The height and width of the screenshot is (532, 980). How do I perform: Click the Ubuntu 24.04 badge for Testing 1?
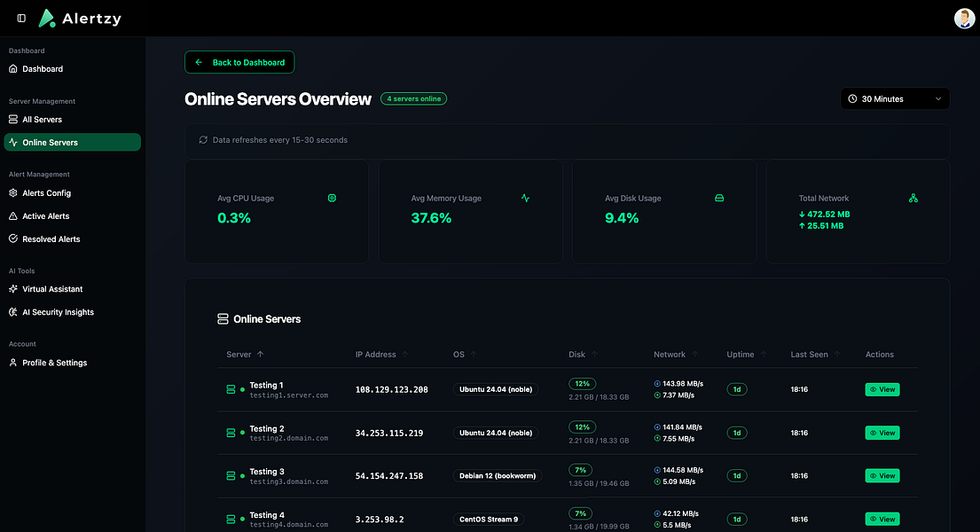(496, 389)
